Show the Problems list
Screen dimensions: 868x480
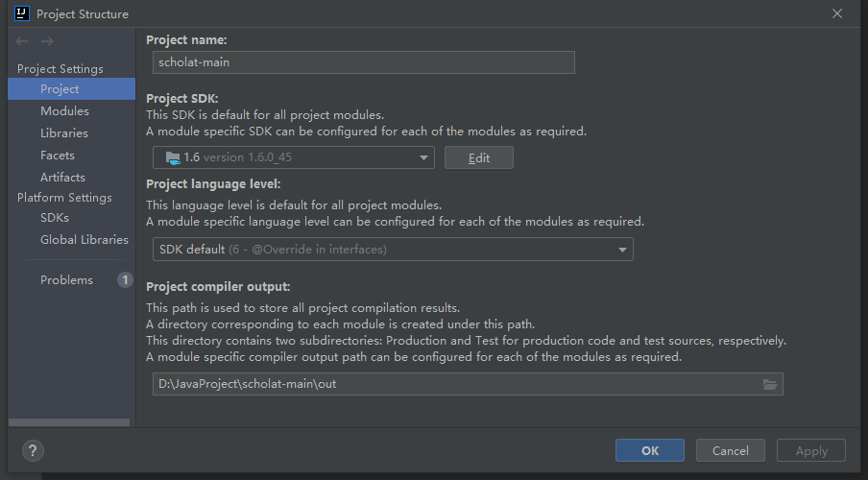[x=66, y=280]
